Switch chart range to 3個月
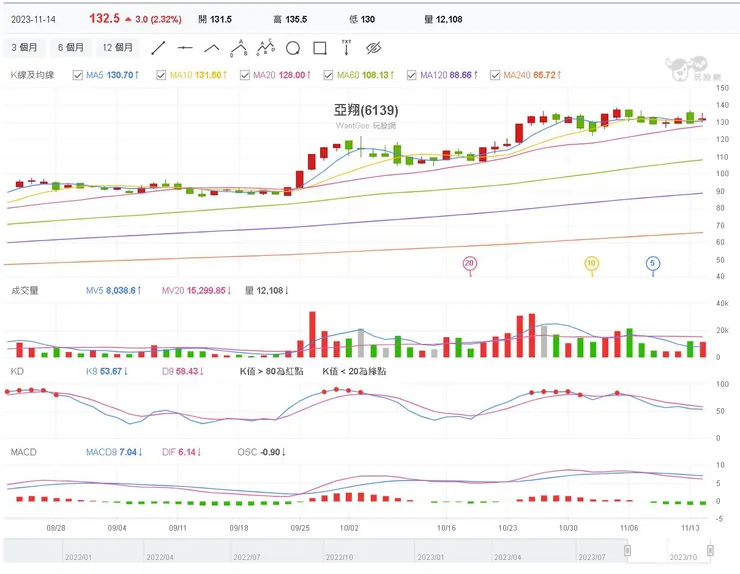The height and width of the screenshot is (574, 740). [25, 47]
